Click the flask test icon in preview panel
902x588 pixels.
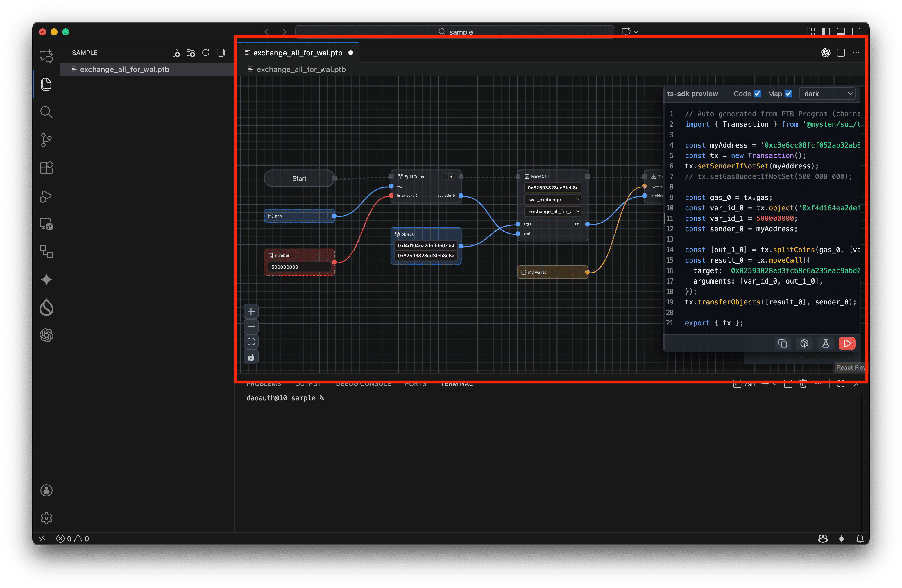(826, 343)
